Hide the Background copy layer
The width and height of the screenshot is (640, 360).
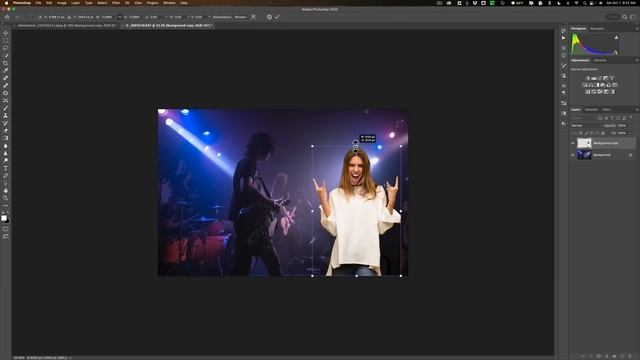pyautogui.click(x=573, y=143)
